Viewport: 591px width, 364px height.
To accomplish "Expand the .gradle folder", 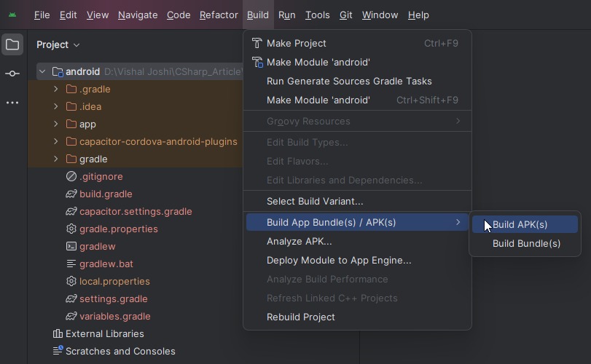I will (x=56, y=89).
